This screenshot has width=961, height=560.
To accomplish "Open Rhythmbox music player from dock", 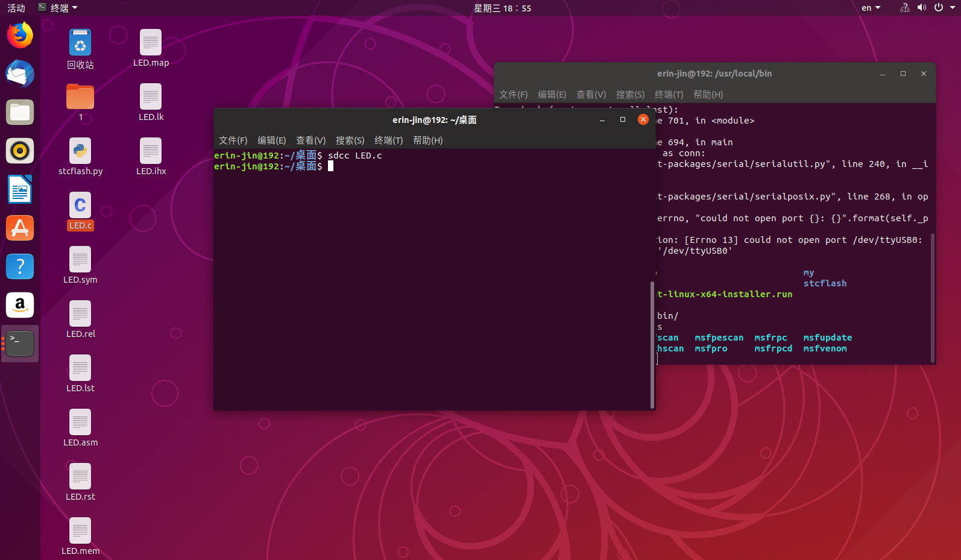I will point(20,151).
